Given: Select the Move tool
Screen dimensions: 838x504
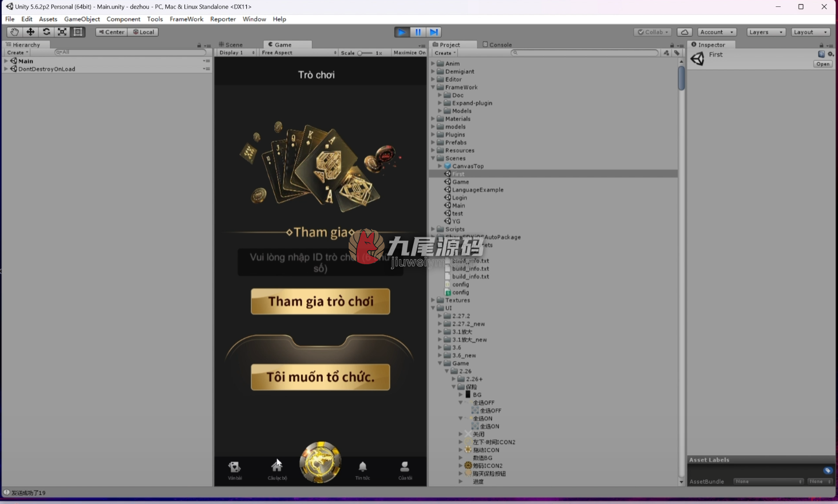Looking at the screenshot, I should click(x=30, y=32).
